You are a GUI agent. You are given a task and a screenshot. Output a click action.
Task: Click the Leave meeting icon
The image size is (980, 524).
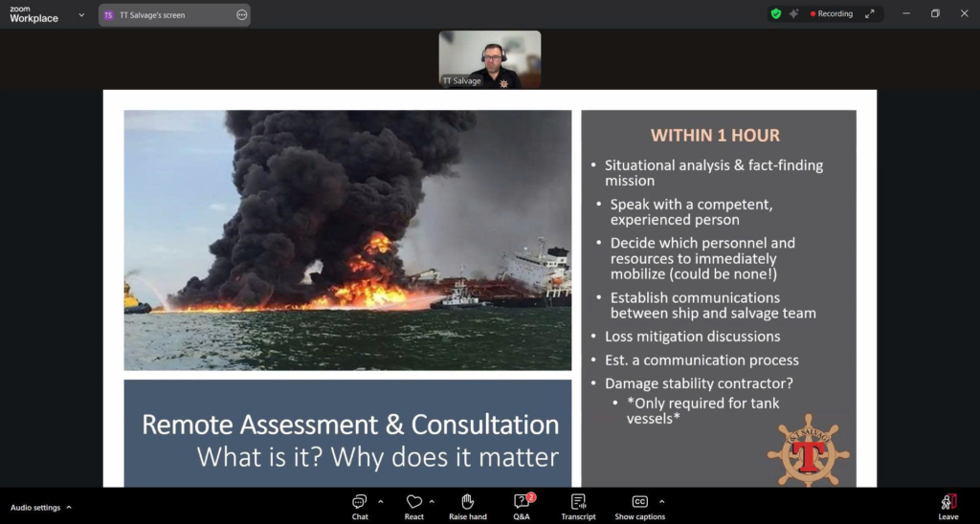947,502
